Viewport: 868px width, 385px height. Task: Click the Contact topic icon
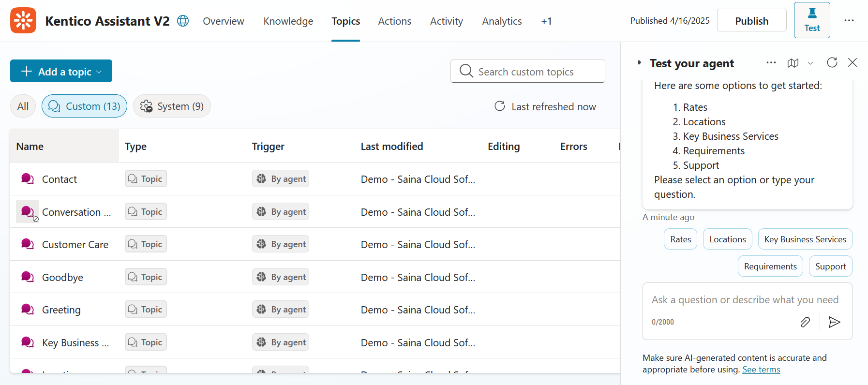(28, 178)
